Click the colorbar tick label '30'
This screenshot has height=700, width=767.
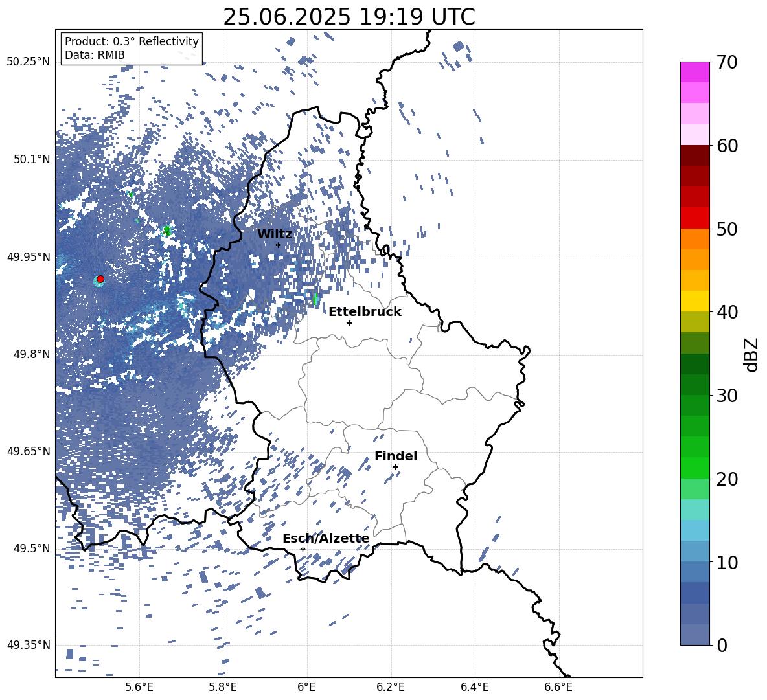(727, 396)
